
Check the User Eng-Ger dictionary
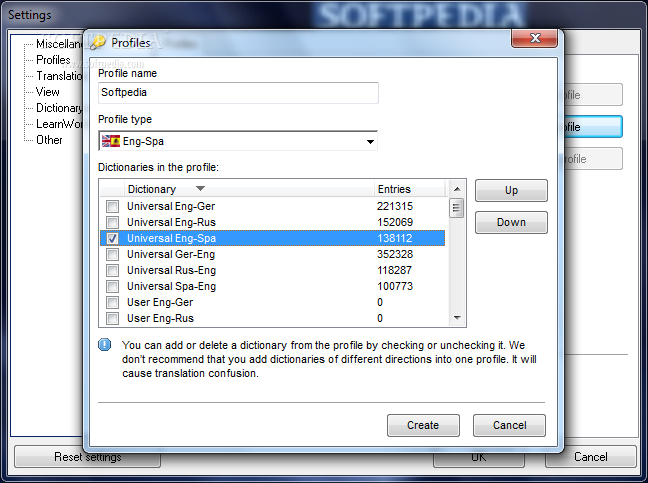112,302
